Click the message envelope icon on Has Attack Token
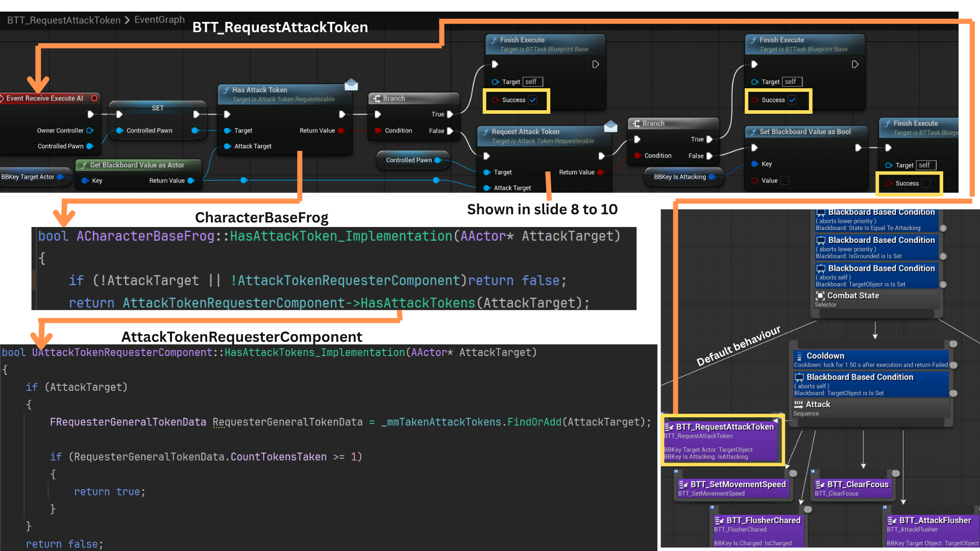 click(351, 85)
